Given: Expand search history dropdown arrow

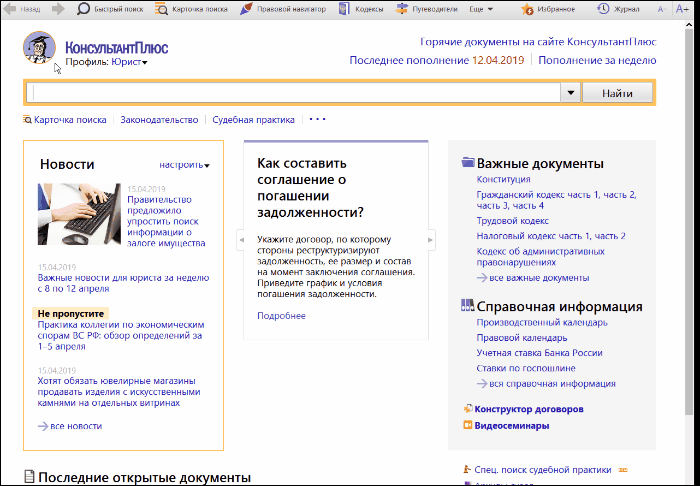Looking at the screenshot, I should 571,93.
